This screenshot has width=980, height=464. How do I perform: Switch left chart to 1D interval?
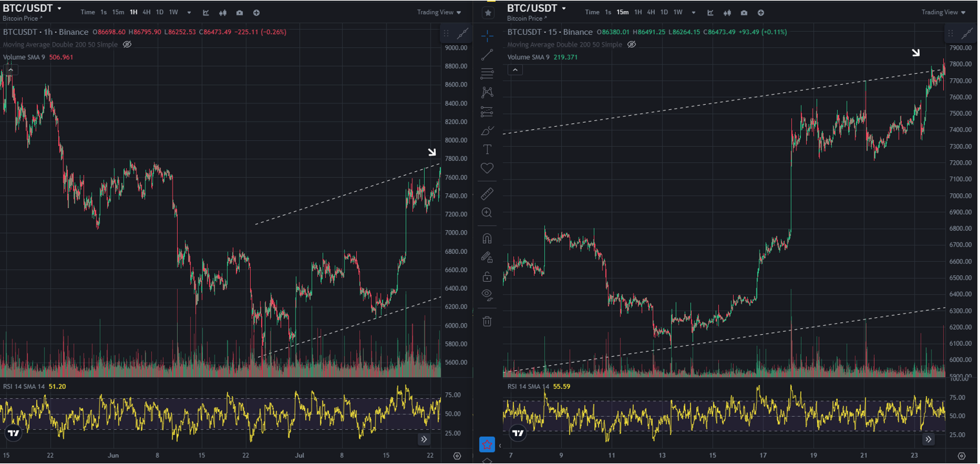160,12
